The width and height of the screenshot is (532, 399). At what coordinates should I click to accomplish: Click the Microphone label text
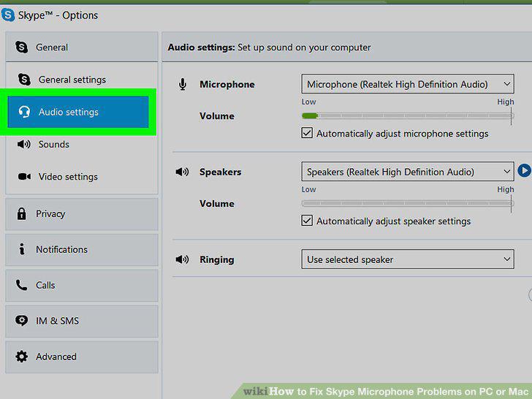coord(227,84)
